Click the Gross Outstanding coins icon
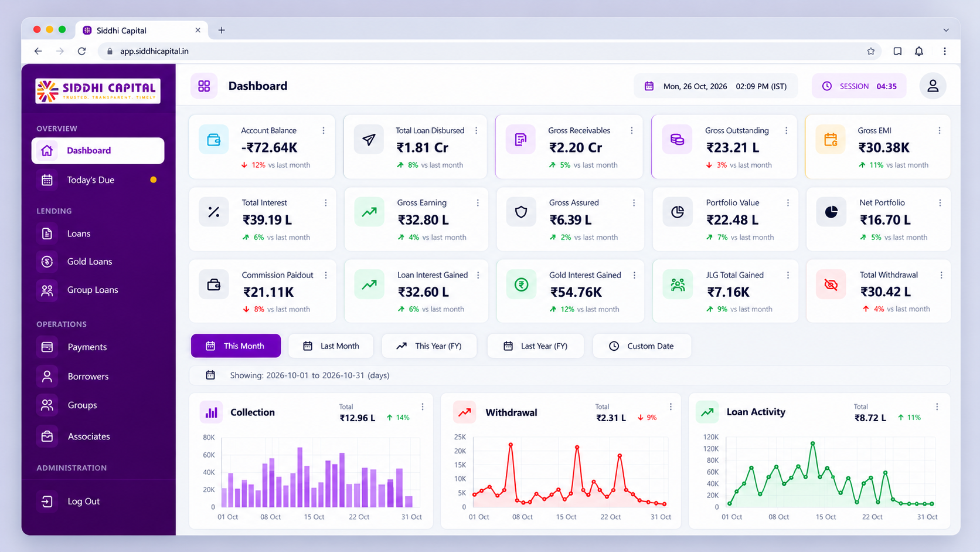 [x=677, y=140]
